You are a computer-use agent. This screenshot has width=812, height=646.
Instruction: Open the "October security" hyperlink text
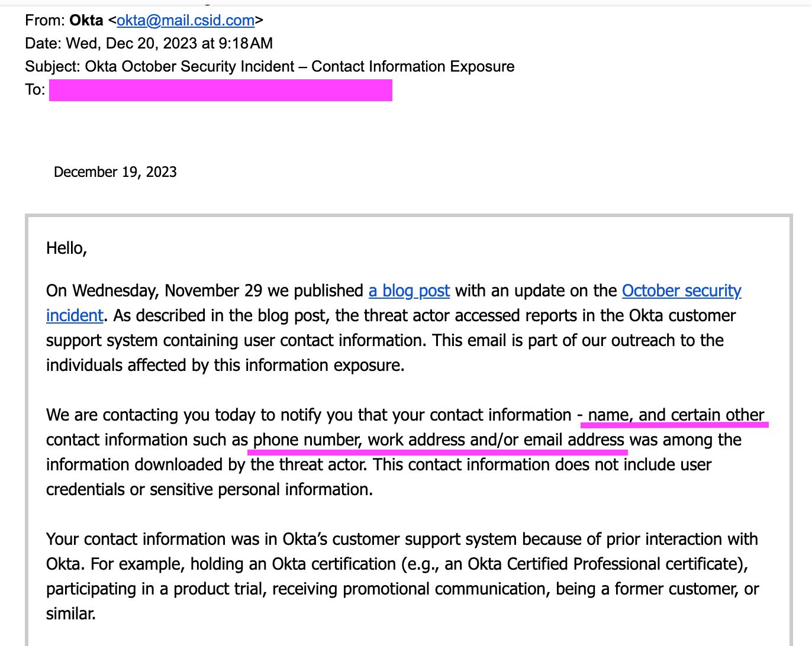[681, 290]
